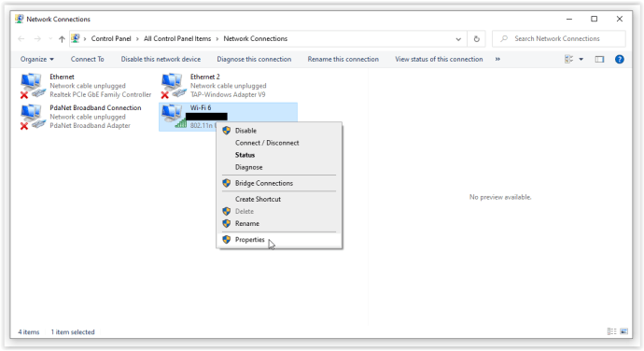
Task: Focus the Search Network Connections field
Action: click(x=559, y=38)
